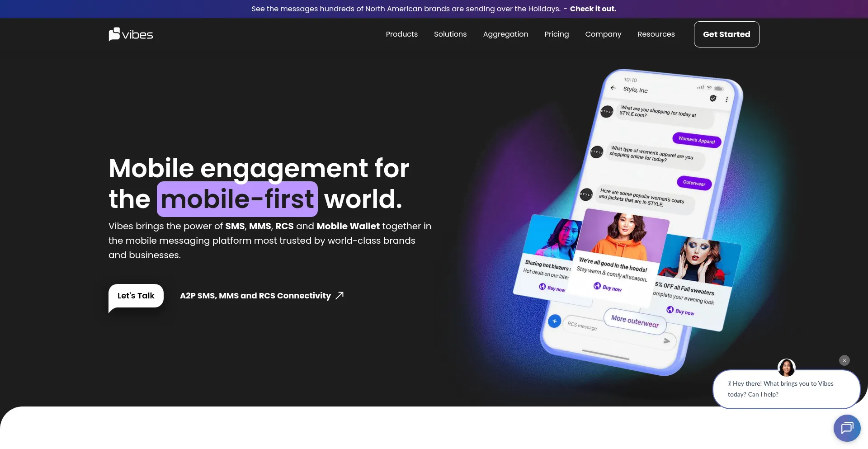This screenshot has width=868, height=449.
Task: Click the Let's Talk button
Action: pyautogui.click(x=136, y=296)
